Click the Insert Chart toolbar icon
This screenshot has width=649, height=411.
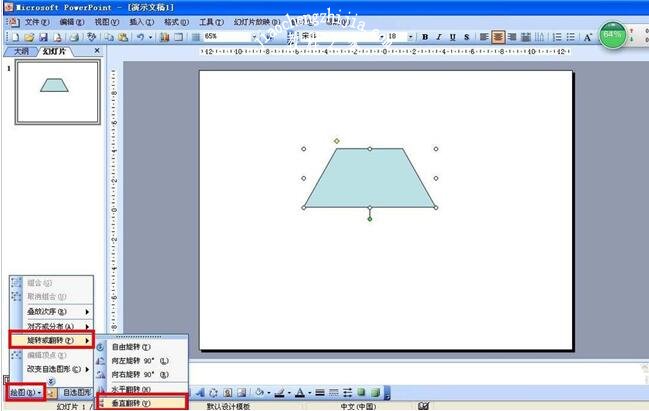click(165, 37)
